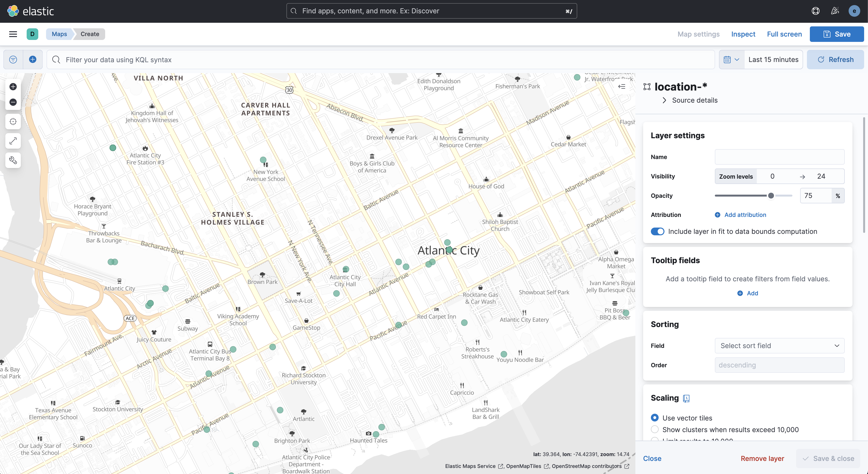Click the fit to data bounds icon
This screenshot has width=868, height=474.
coord(13,122)
